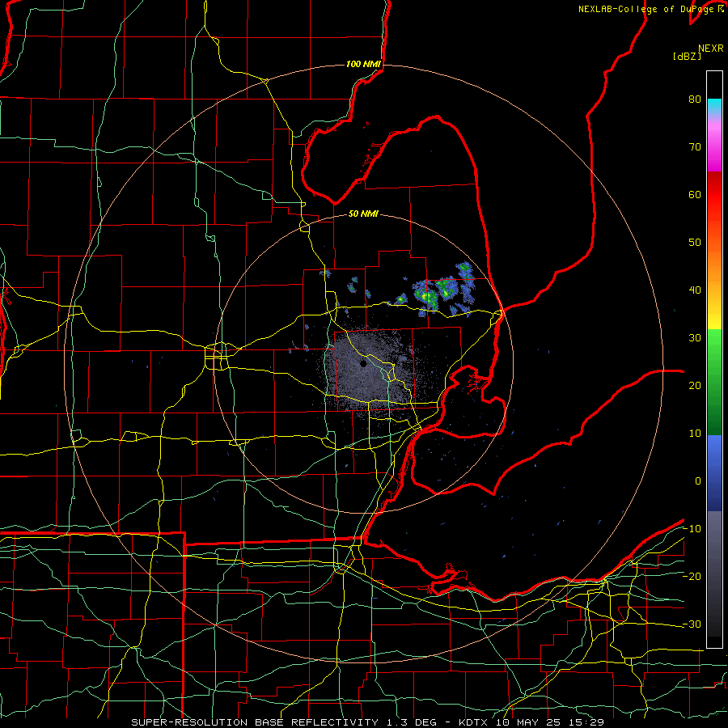Click the cyan segment of the color bar
This screenshot has width=728, height=728.
pyautogui.click(x=714, y=105)
